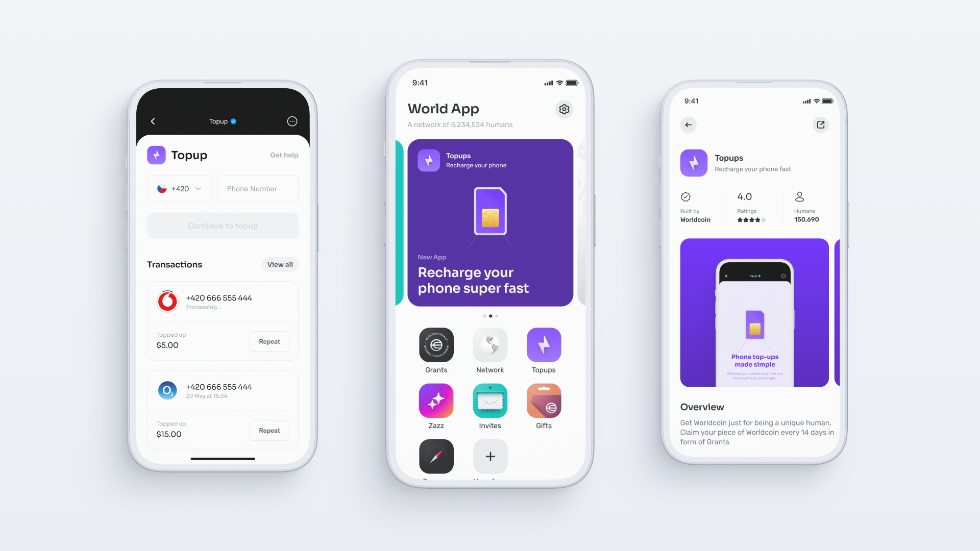Tap Get help on Topup screen
Image resolution: width=980 pixels, height=551 pixels.
(x=284, y=155)
